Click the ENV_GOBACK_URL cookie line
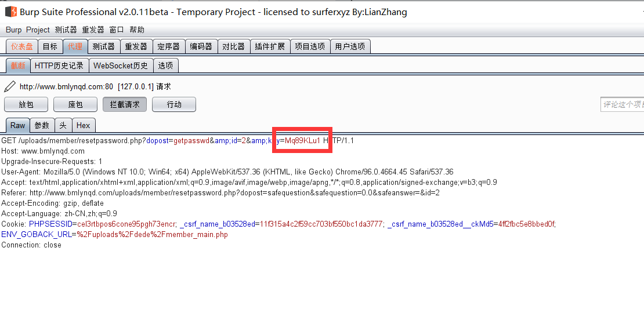Screen dimensions: 644x313 click(115, 235)
